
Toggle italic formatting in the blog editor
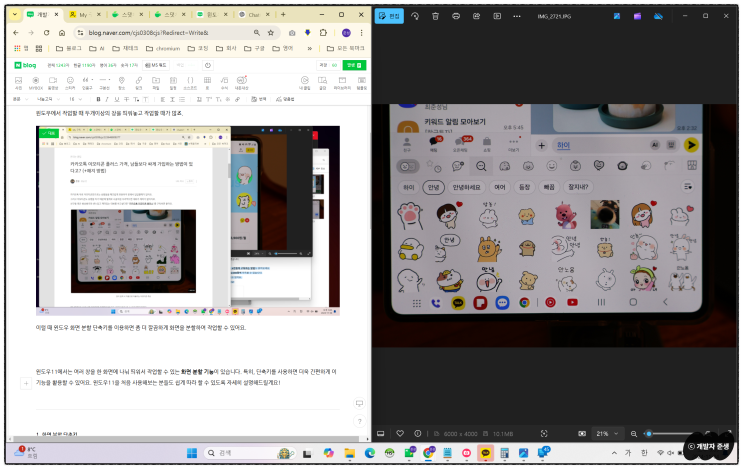107,99
